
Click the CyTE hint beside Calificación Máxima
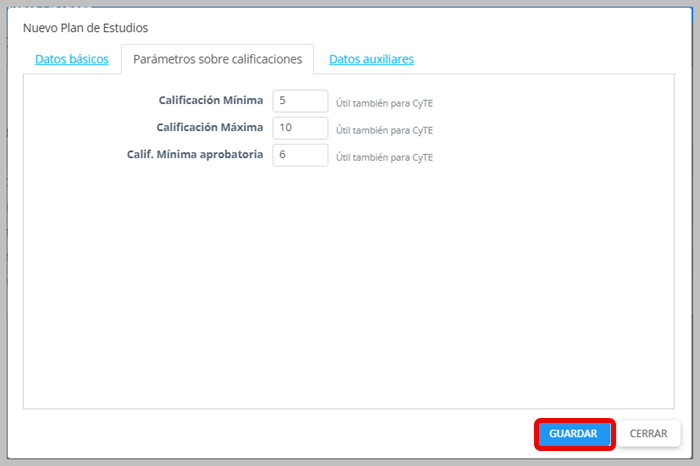coord(384,130)
